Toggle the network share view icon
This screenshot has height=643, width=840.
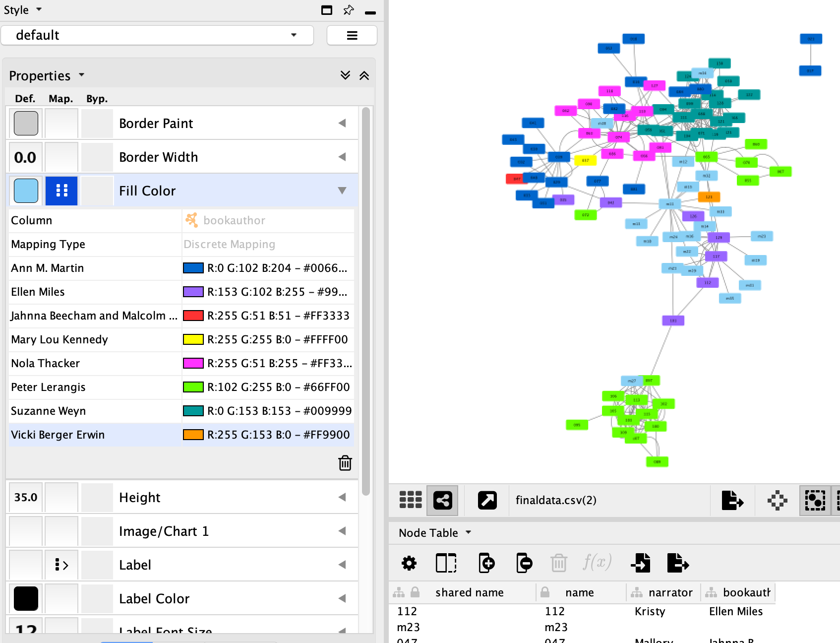click(443, 500)
